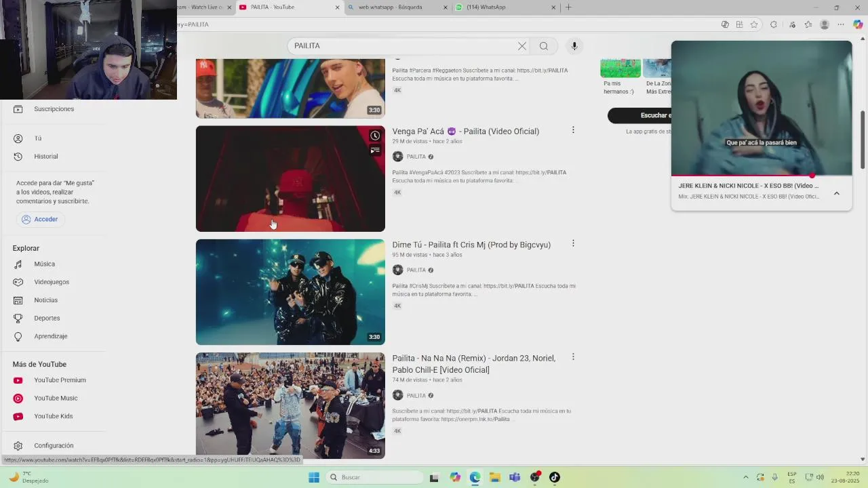This screenshot has height=488, width=868.
Task: Open the Na Na Na (Remix) video title
Action: click(x=473, y=364)
